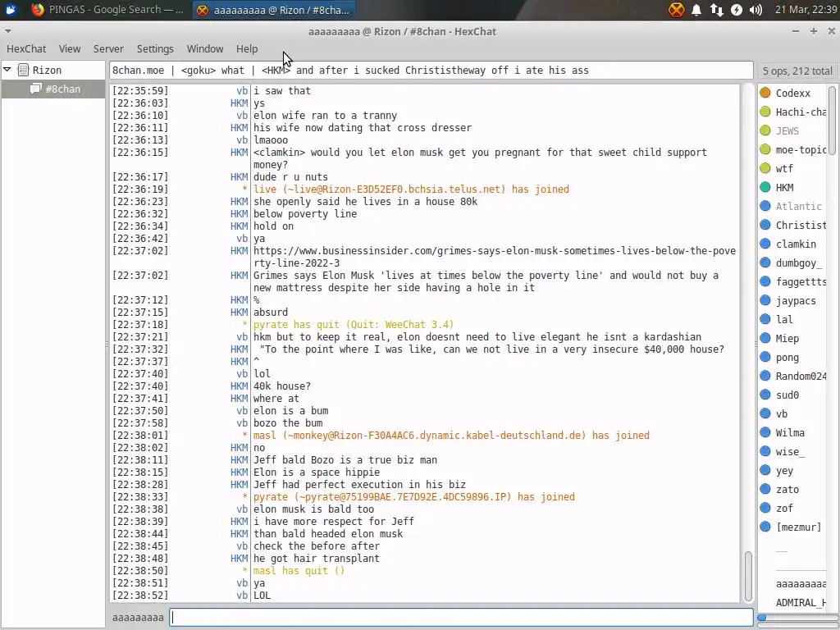Click the channel topic bar
Viewport: 840px width, 630px height.
pos(431,71)
